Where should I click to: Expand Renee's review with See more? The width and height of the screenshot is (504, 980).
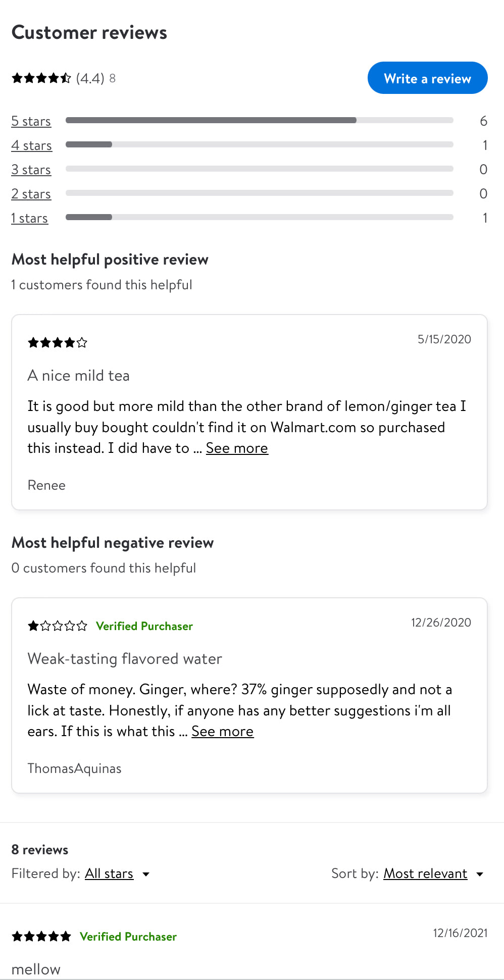click(x=237, y=448)
